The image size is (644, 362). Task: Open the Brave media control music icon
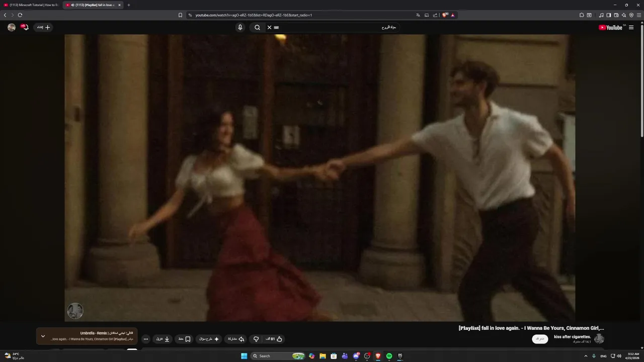[x=601, y=15]
